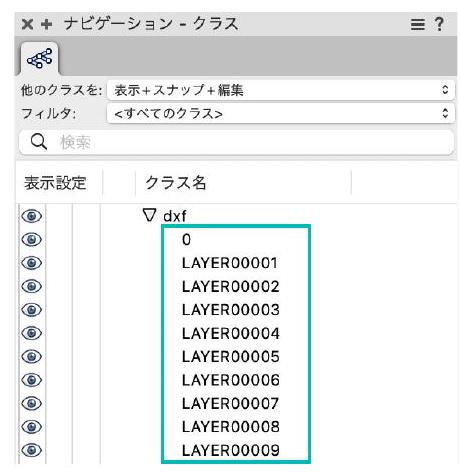460x474 pixels.
Task: Collapse the dxf class group triangle
Action: pyautogui.click(x=149, y=215)
